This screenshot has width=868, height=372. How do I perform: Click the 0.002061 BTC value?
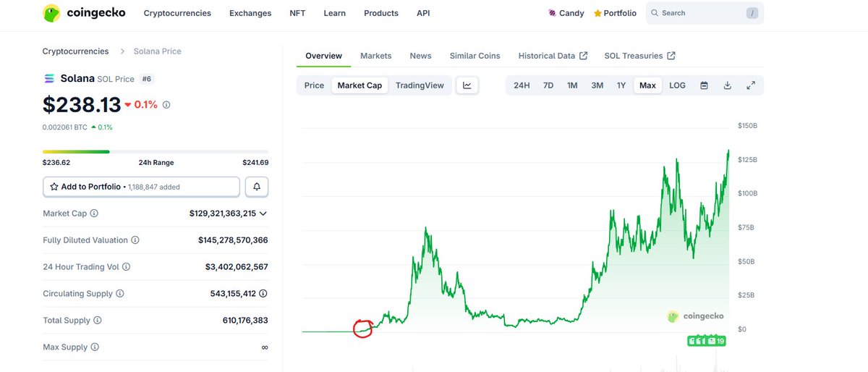click(65, 127)
